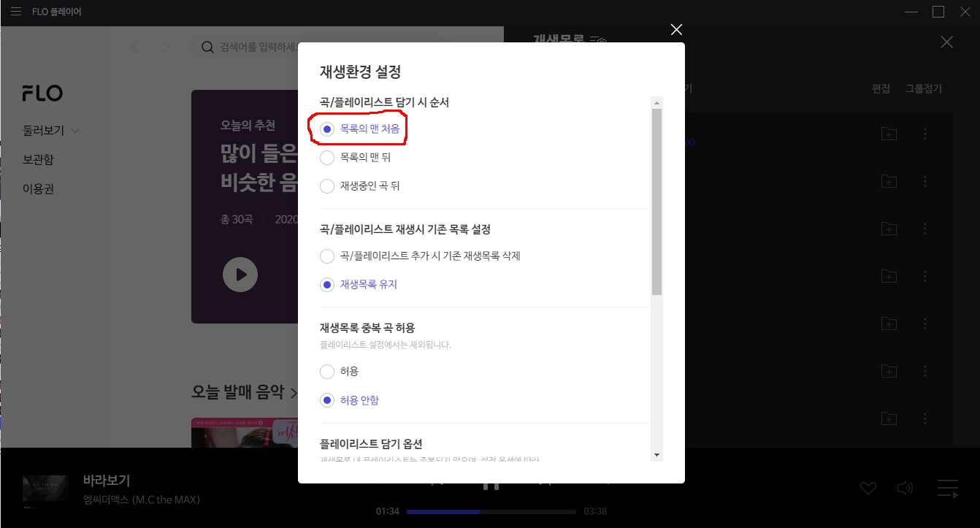Open the album cover under 오늘 발매 음악

[245, 432]
